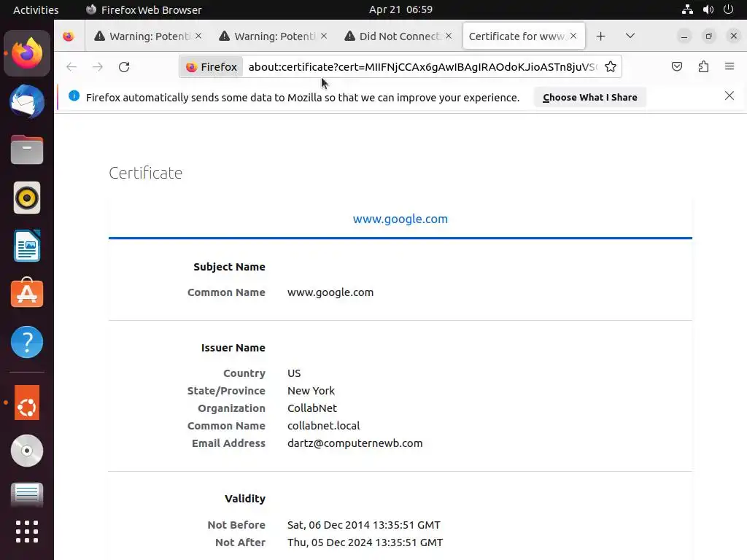
Task: Select the organization value CollabNet
Action: pos(312,408)
